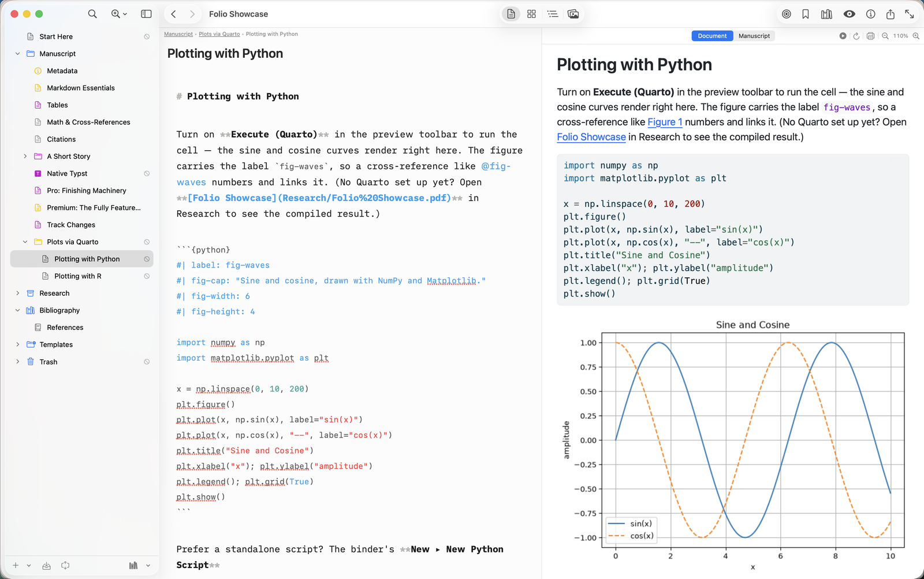This screenshot has height=579, width=924.
Task: Toggle the compile-exclude icon for Plotting with R
Action: coord(147,276)
